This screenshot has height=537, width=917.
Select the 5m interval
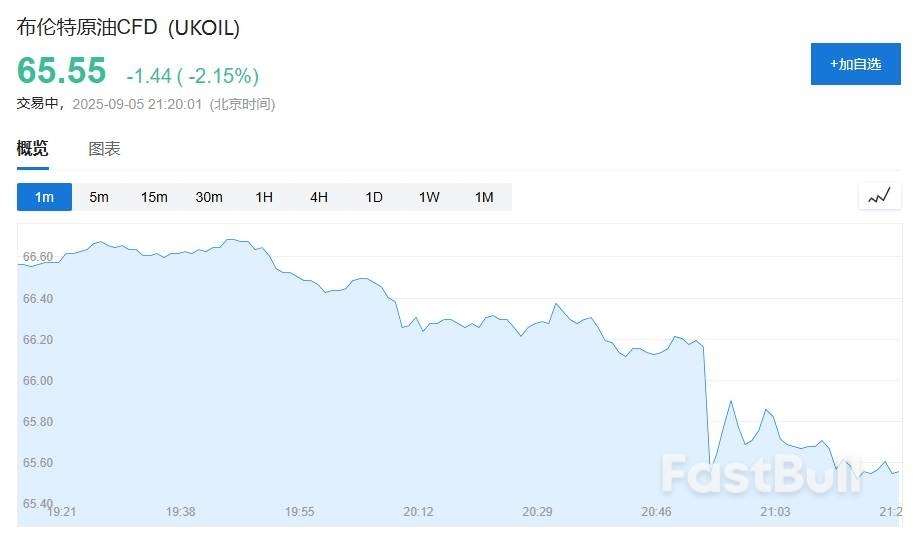(99, 197)
